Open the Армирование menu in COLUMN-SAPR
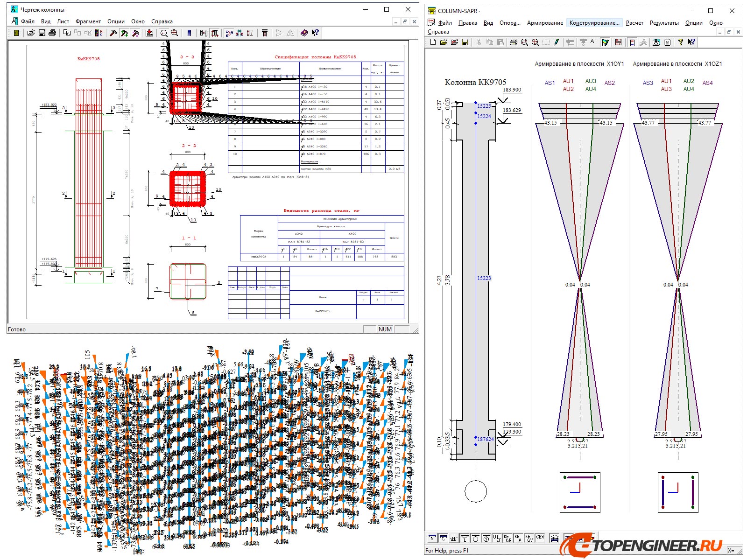The width and height of the screenshot is (747, 560). coord(545,23)
